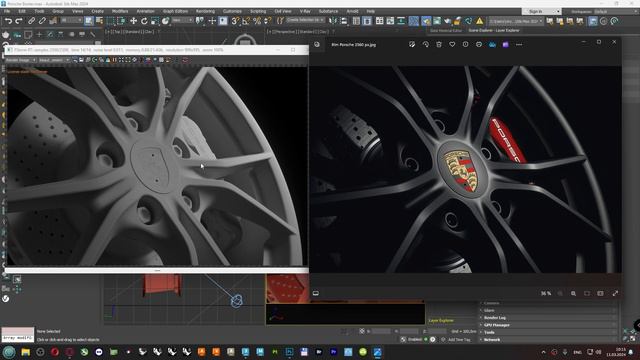The width and height of the screenshot is (640, 360).
Task: Open the Edit menu
Action: (22, 11)
